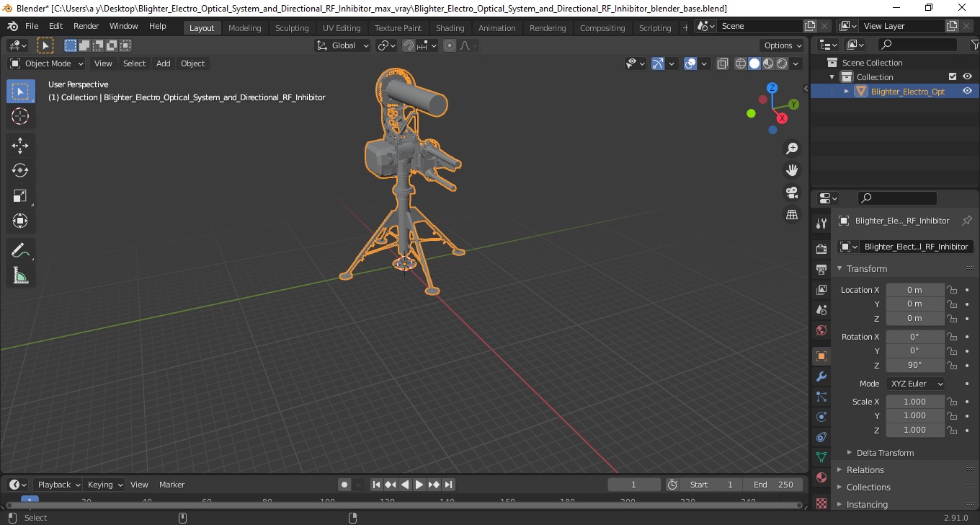Viewport: 980px width, 525px height.
Task: Click the timeline View button
Action: tap(139, 485)
